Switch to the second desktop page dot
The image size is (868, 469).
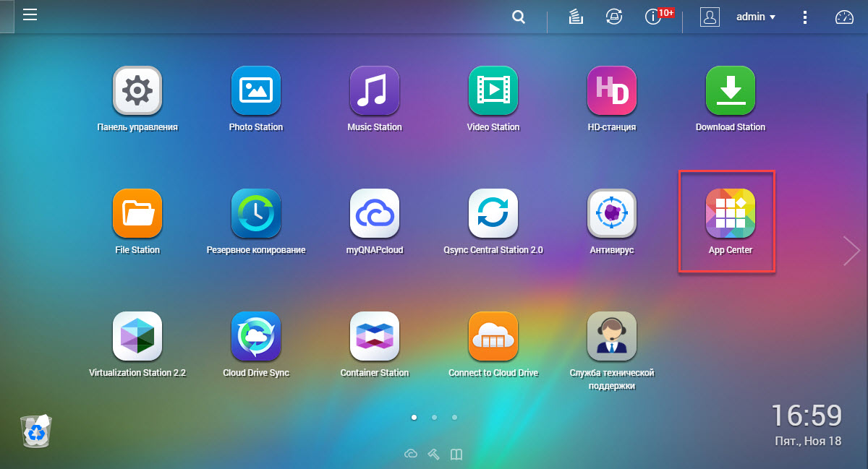434,417
